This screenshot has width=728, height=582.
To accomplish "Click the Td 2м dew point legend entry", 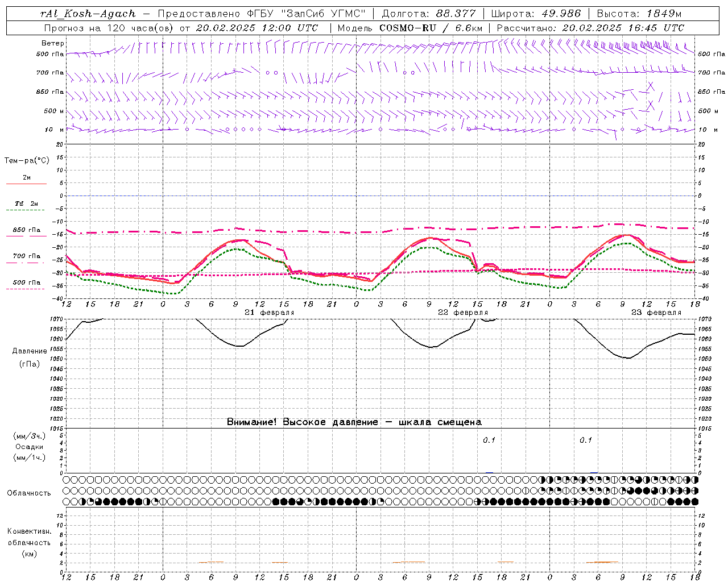I will pos(27,203).
